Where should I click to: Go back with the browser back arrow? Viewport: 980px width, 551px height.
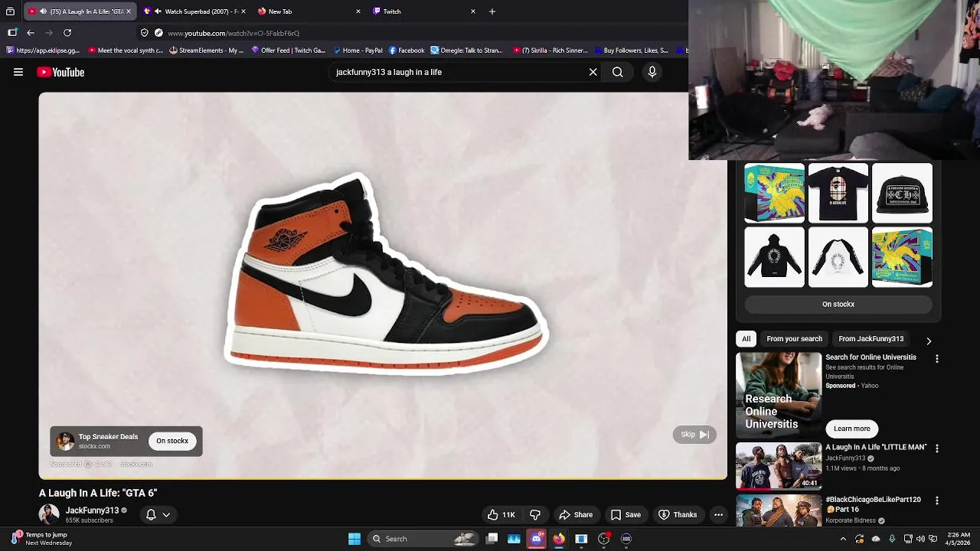pyautogui.click(x=31, y=33)
